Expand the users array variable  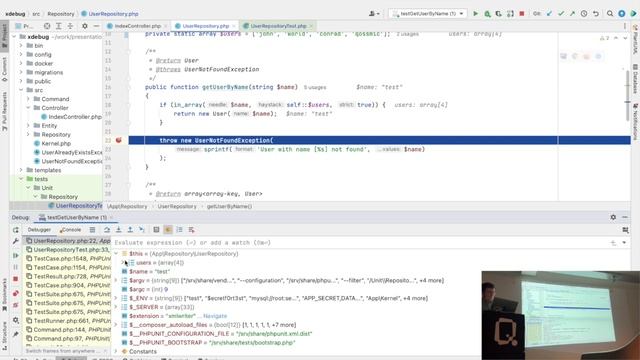coord(123,262)
